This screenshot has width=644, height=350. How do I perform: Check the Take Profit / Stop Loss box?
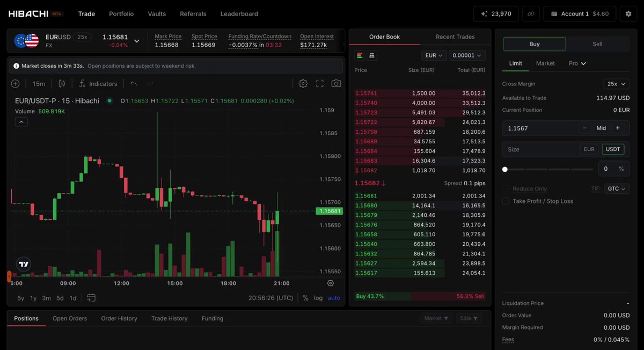[506, 201]
